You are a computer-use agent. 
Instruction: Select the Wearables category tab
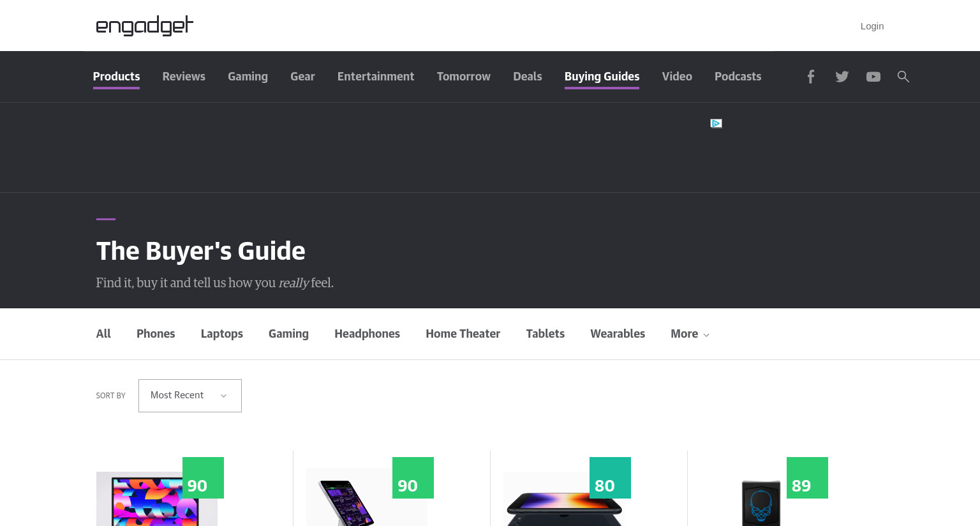click(618, 334)
